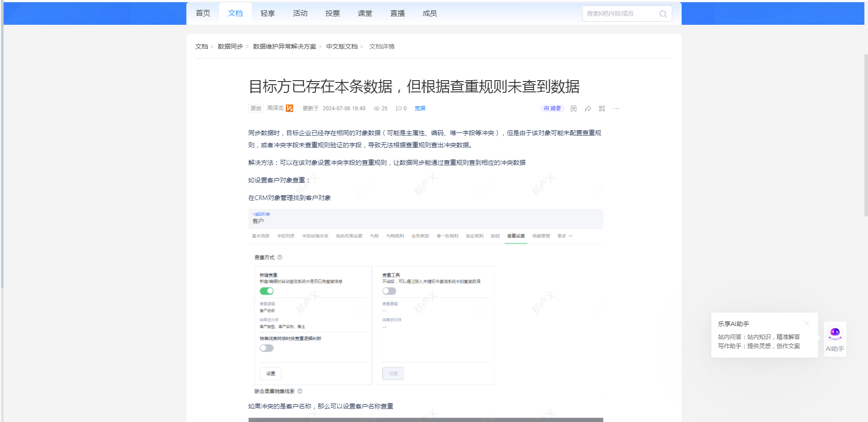This screenshot has width=868, height=422.
Task: Open the AI助手 robot icon
Action: pos(835,334)
